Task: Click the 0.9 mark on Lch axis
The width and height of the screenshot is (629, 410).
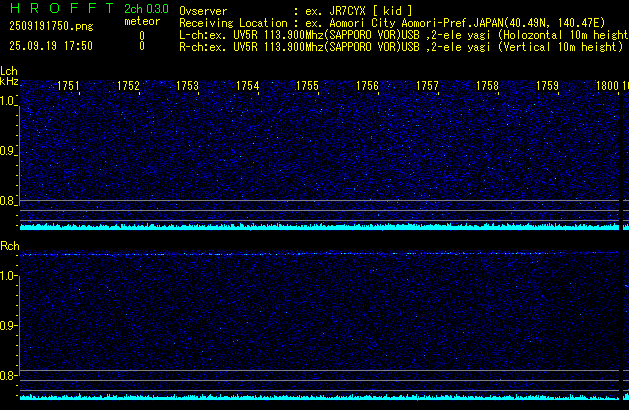Action: 9,151
